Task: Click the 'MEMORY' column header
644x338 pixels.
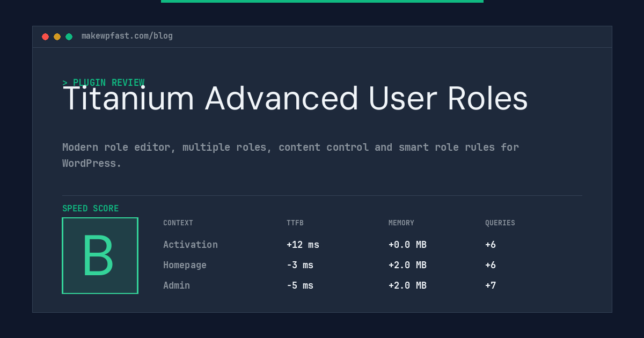Action: pyautogui.click(x=401, y=223)
